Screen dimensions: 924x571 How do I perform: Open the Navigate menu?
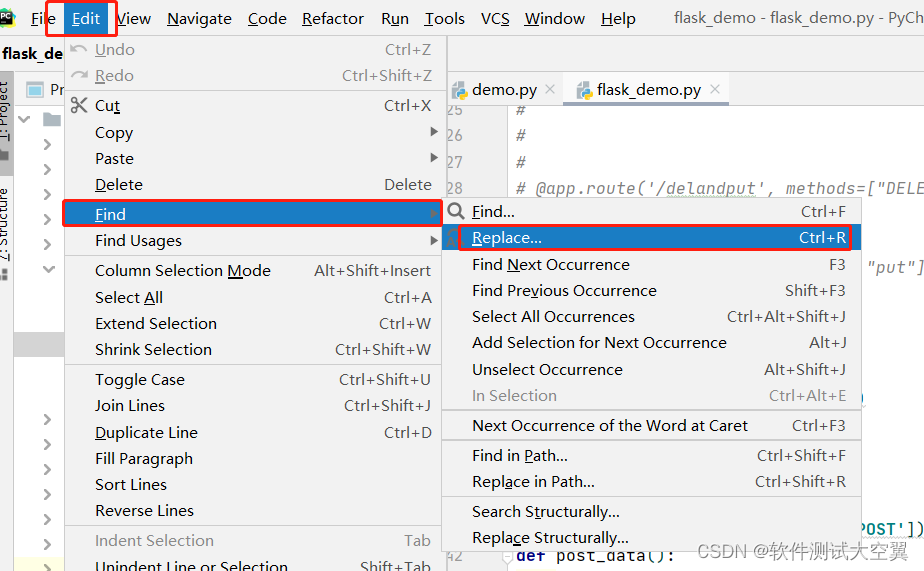199,19
